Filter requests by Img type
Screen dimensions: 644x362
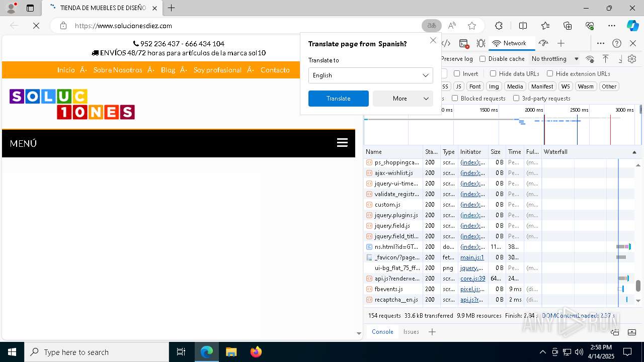pyautogui.click(x=494, y=86)
